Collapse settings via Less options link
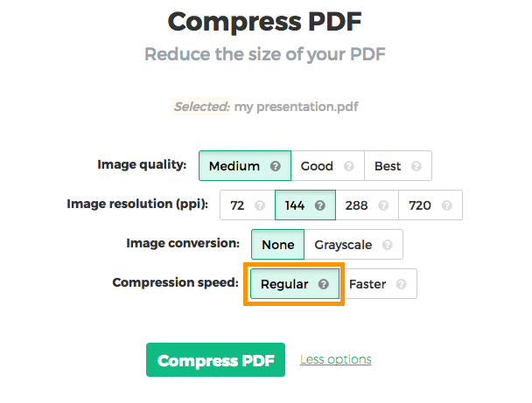 coord(335,359)
